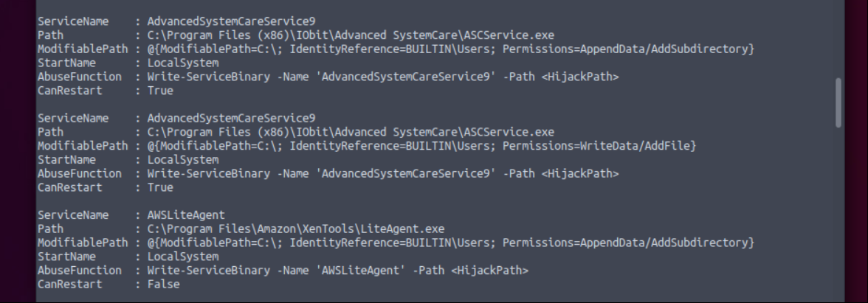Click quoted 'AWSLiteAgent' in the AbuseFunction line
Viewport: 868px width, 303px height.
pyautogui.click(x=361, y=271)
